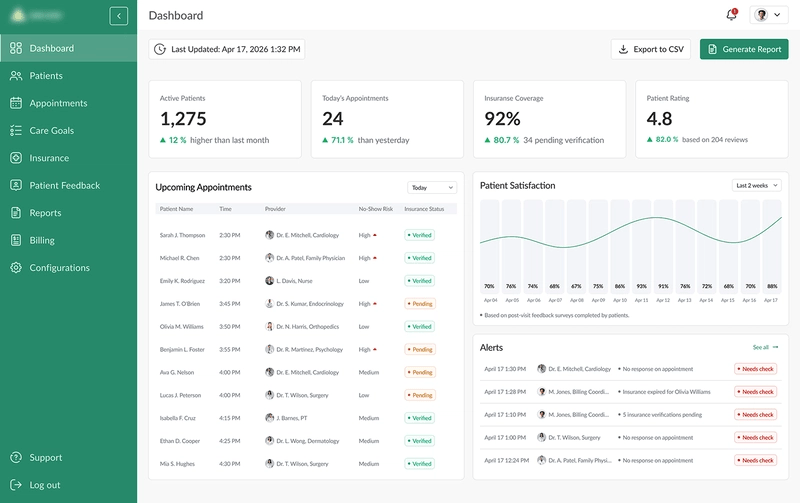The height and width of the screenshot is (503, 800).
Task: Select patient Emily K. Rodriguez
Action: [x=182, y=281]
